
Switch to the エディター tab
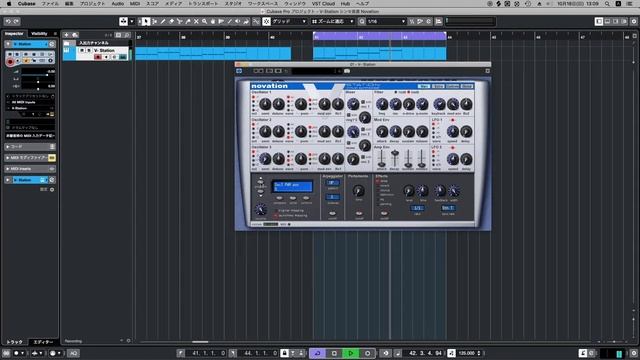[x=43, y=342]
